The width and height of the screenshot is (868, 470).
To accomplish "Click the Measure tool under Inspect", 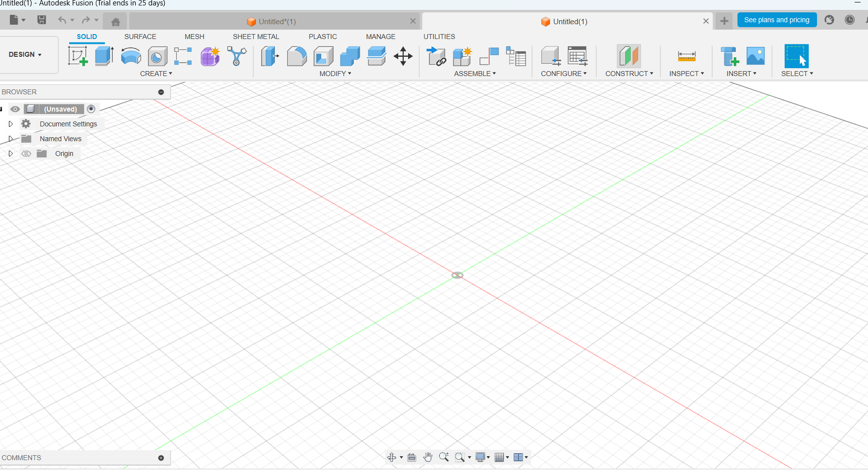I will point(686,56).
